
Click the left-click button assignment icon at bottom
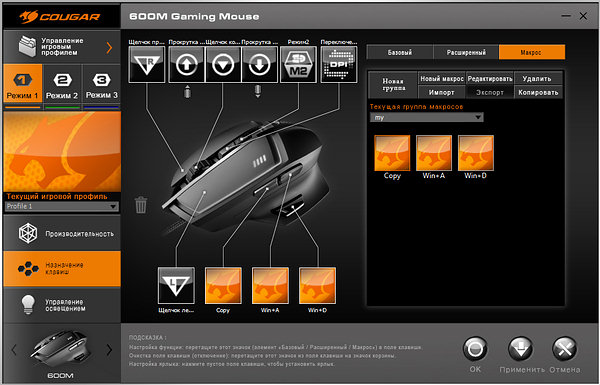[x=176, y=285]
